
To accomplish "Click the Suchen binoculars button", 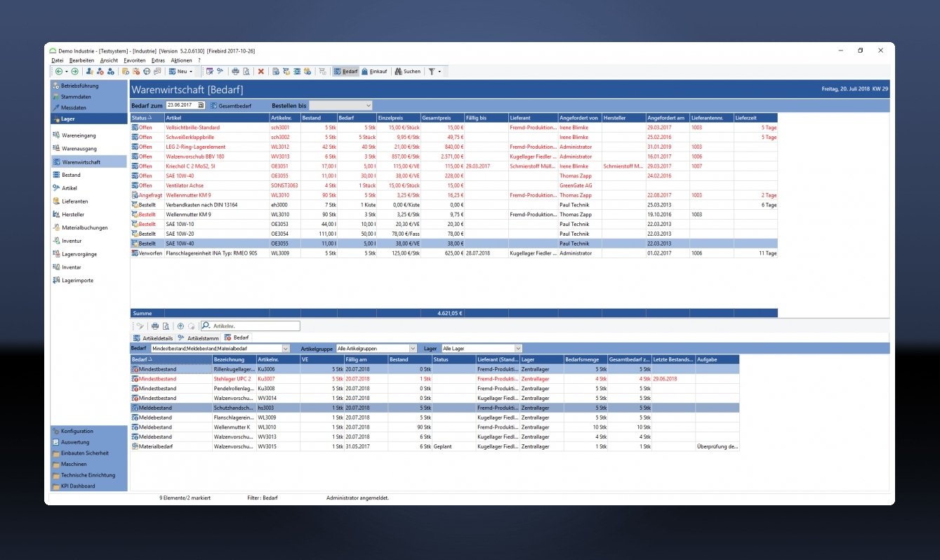I will click(x=407, y=72).
